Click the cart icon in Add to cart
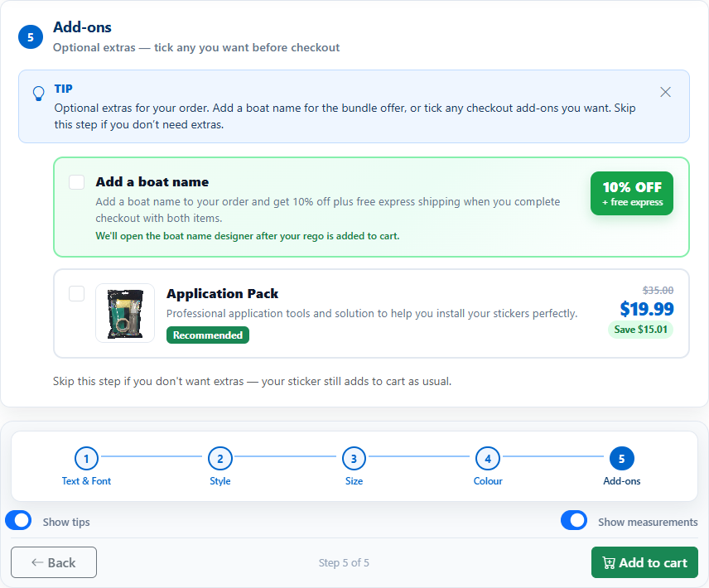The image size is (709, 588). point(609,562)
